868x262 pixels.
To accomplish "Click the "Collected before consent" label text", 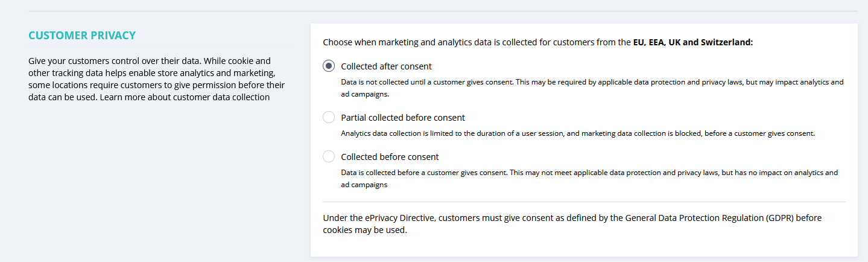I will pos(390,157).
